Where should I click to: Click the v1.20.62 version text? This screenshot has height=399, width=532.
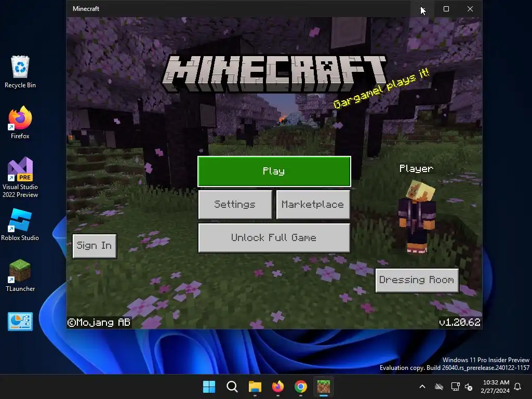pyautogui.click(x=460, y=322)
